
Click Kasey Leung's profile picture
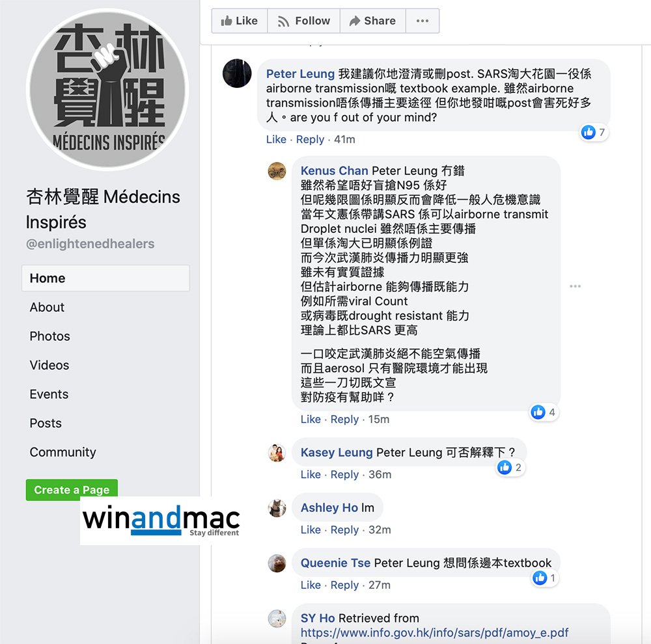coord(277,453)
